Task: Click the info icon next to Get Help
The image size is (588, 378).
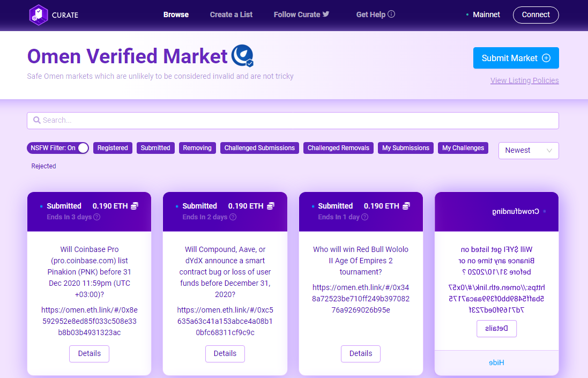Action: (391, 14)
